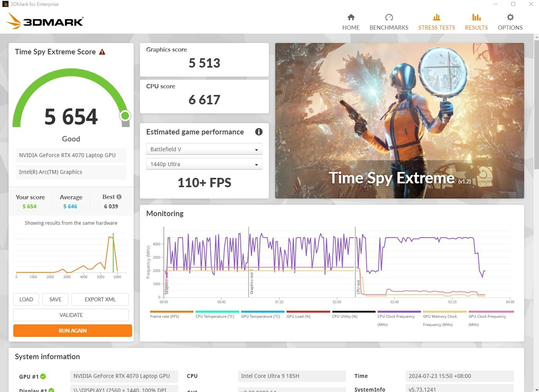Click Showing results from the same hardware
The width and height of the screenshot is (539, 392).
pyautogui.click(x=71, y=223)
